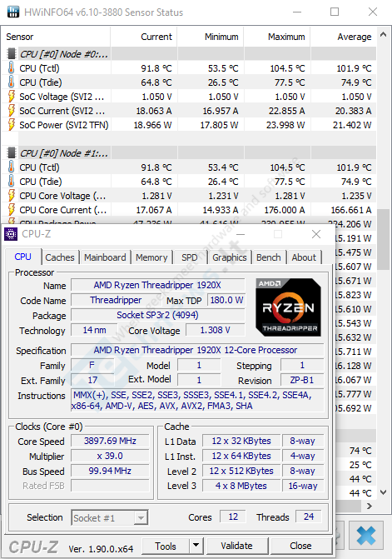392x559 pixels.
Task: Click the HWiNFO64 title bar app icon
Action: point(13,12)
